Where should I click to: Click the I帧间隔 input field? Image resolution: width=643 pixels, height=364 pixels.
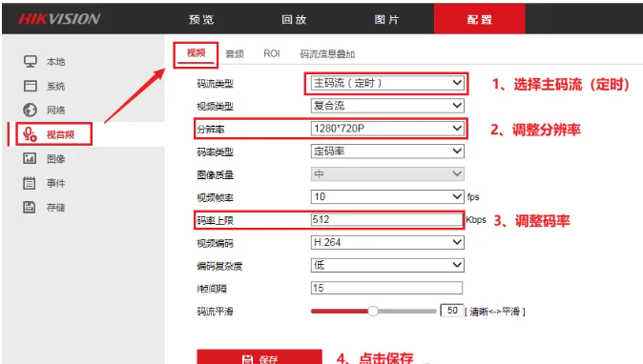(386, 288)
